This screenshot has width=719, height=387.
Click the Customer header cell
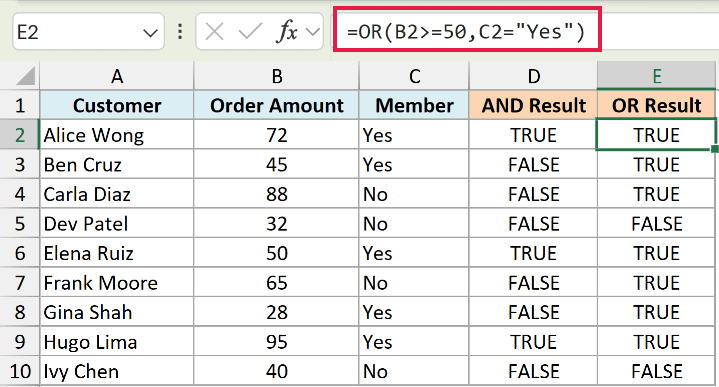click(117, 105)
